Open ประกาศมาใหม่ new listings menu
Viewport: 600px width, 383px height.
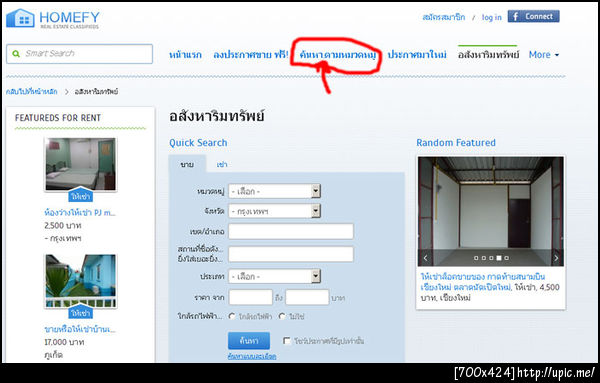[x=417, y=55]
